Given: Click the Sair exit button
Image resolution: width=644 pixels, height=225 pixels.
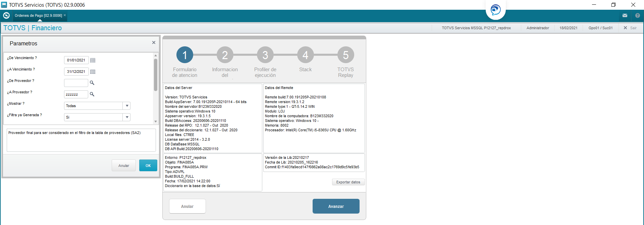Looking at the screenshot, I should (x=630, y=28).
